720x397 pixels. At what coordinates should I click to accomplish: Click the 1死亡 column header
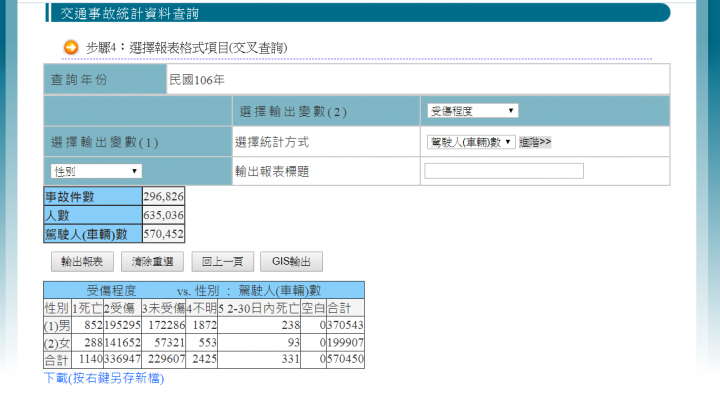pos(87,308)
